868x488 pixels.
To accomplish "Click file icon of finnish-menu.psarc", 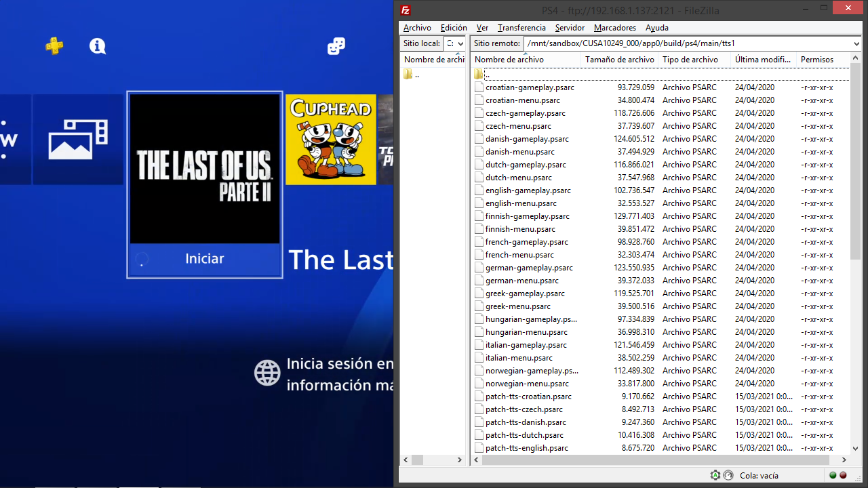I will (479, 229).
